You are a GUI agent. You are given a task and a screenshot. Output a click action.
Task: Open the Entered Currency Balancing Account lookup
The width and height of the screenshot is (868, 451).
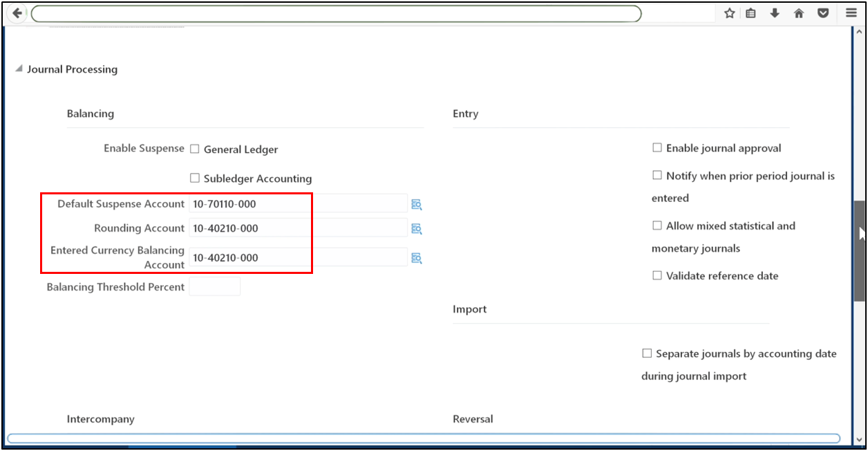click(x=416, y=257)
